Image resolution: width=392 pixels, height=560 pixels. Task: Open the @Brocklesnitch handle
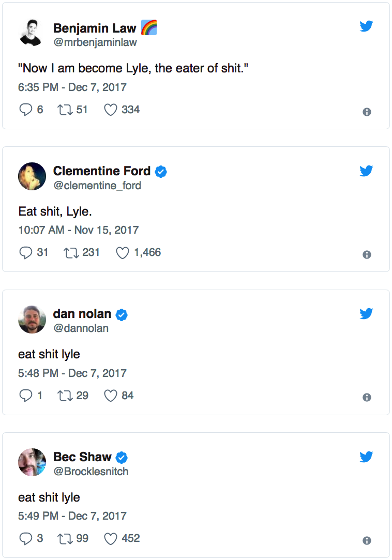point(91,471)
